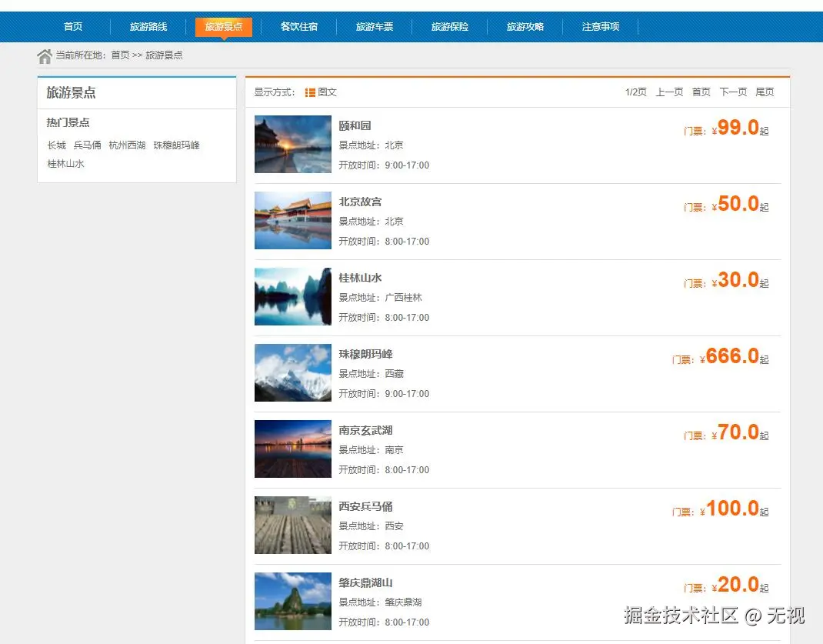Click the ¥666.0 ticket price
The height and width of the screenshot is (644, 823).
730,355
